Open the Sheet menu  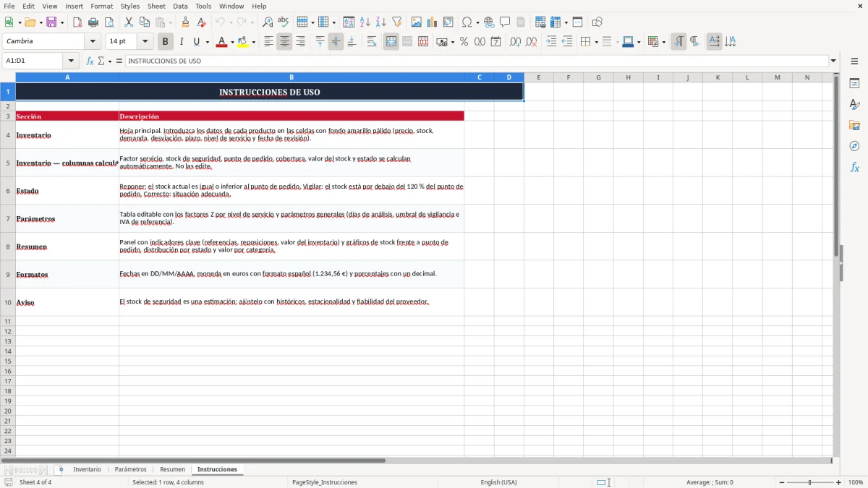156,6
